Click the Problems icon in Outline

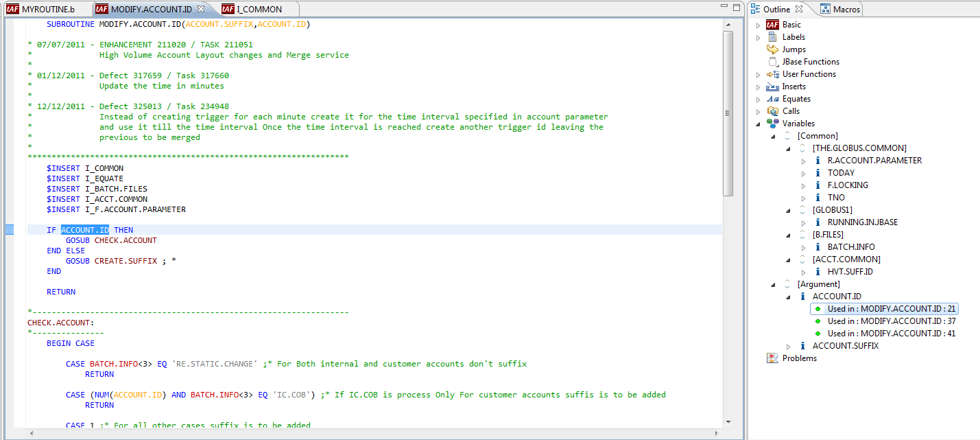(772, 358)
